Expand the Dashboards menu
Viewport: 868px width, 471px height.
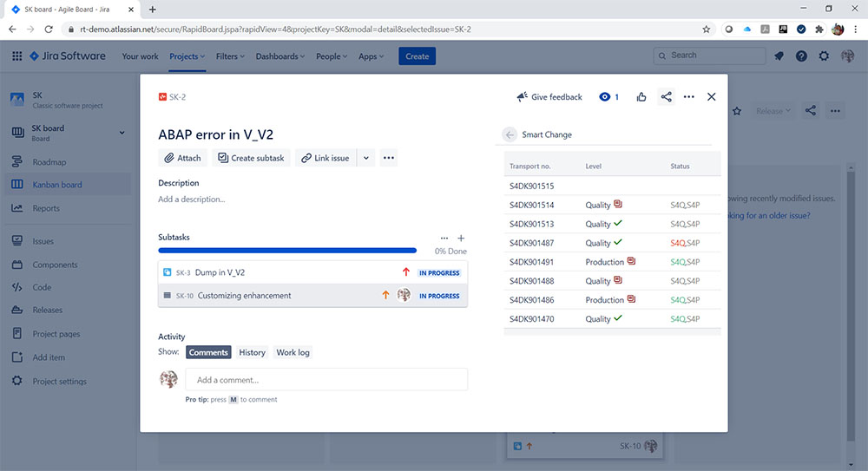[x=280, y=56]
